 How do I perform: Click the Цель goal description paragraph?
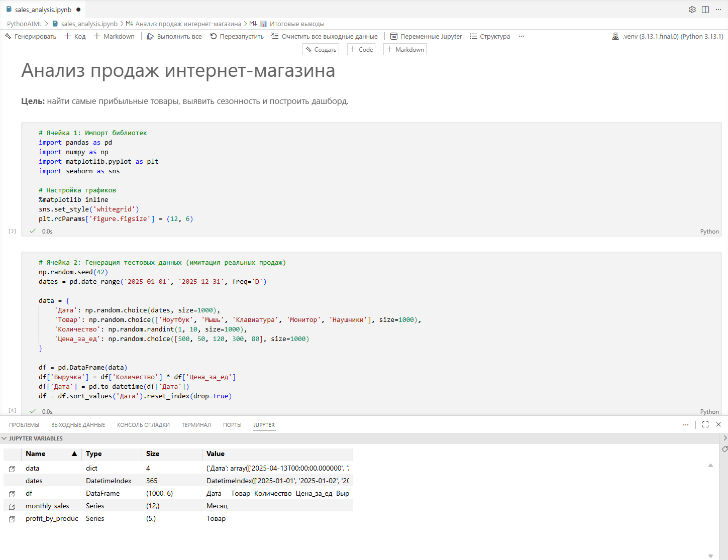[185, 101]
